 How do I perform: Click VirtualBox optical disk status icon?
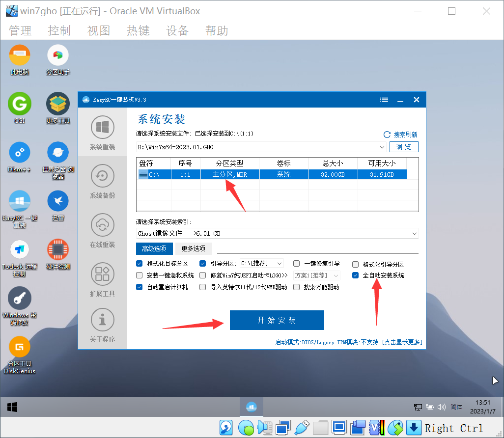tap(246, 428)
